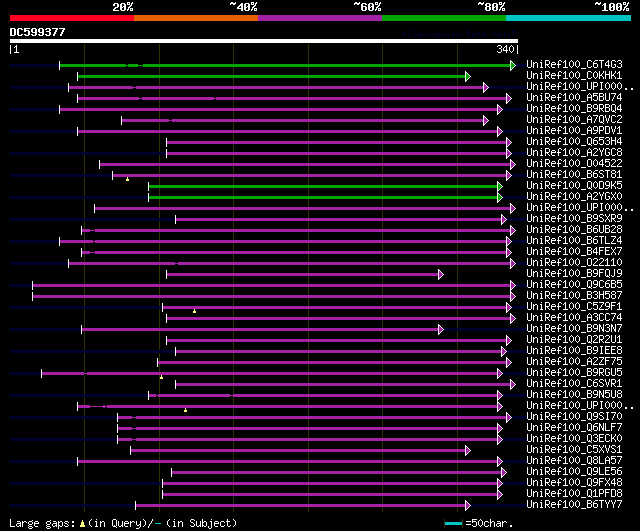The image size is (640, 531).
Task: Click the green arrowhead ending the C6T4G3 alignment
Action: (x=513, y=65)
